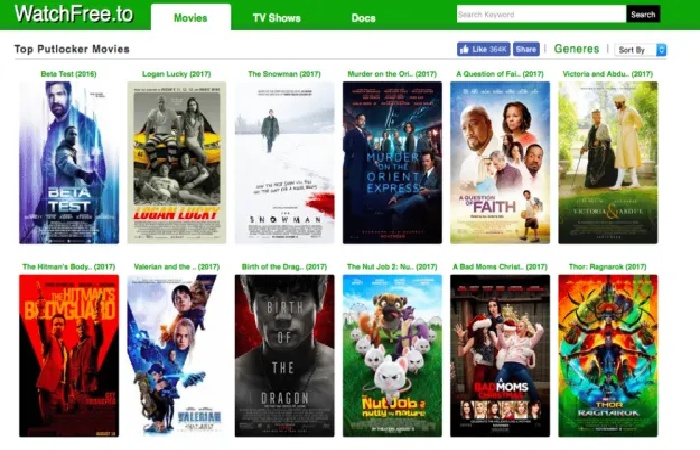This screenshot has height=450, width=700.
Task: Click the Search button
Action: [643, 14]
